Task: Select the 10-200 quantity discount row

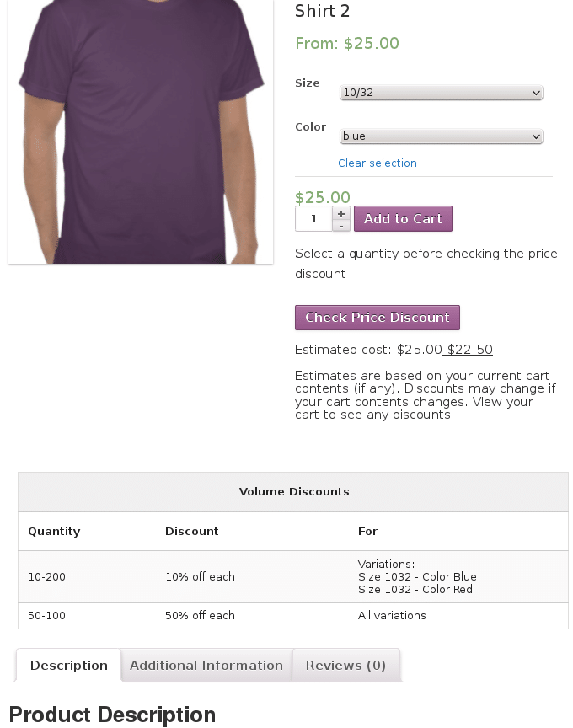Action: coord(293,576)
